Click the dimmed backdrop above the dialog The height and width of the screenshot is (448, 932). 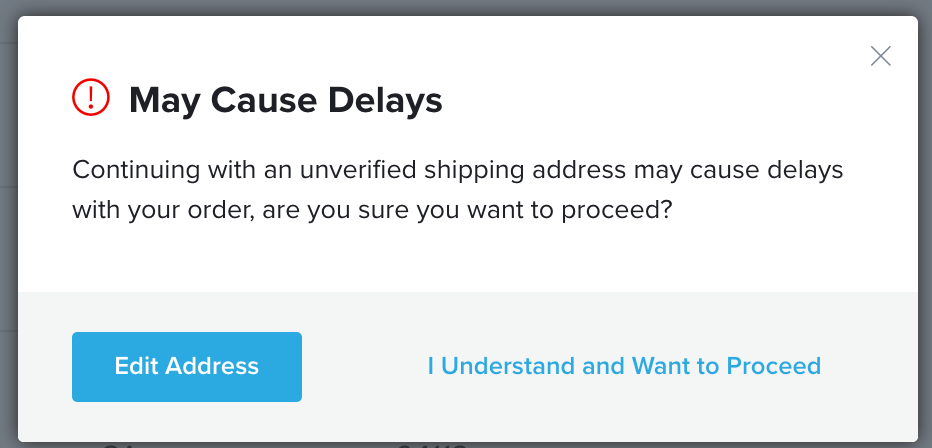466,7
